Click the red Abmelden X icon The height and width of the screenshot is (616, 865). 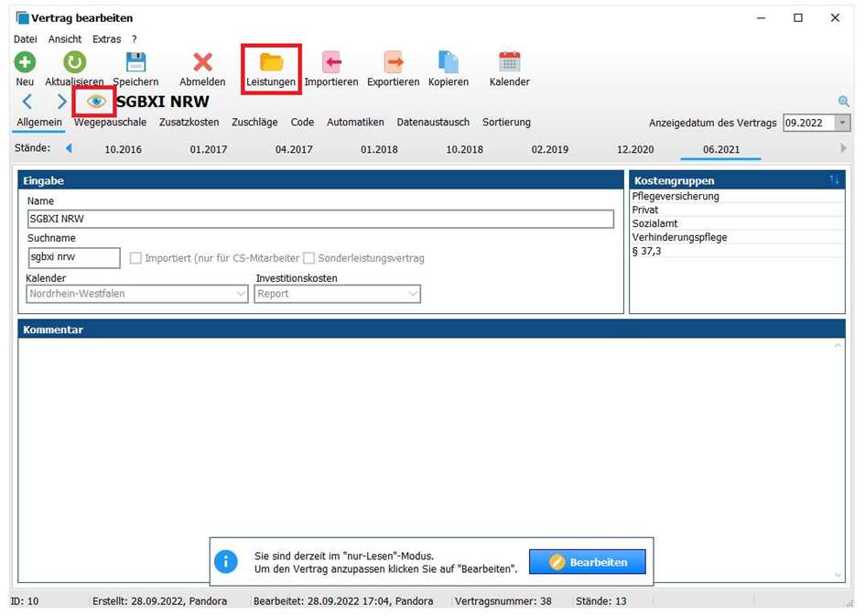tap(202, 61)
